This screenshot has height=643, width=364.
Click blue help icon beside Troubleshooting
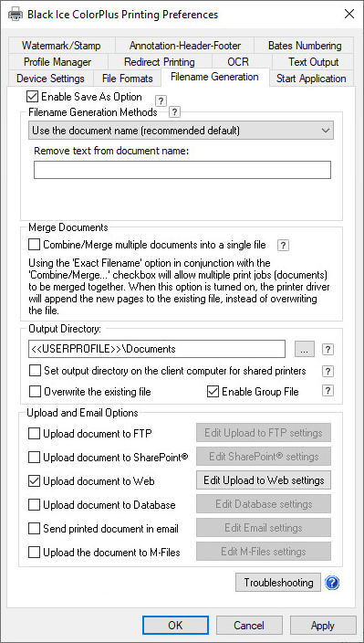coord(332,583)
